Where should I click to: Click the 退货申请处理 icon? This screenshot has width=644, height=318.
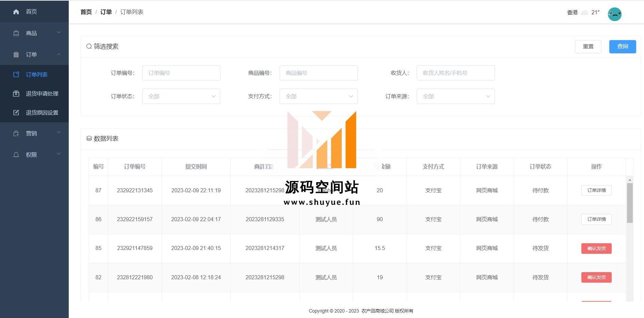pos(16,93)
